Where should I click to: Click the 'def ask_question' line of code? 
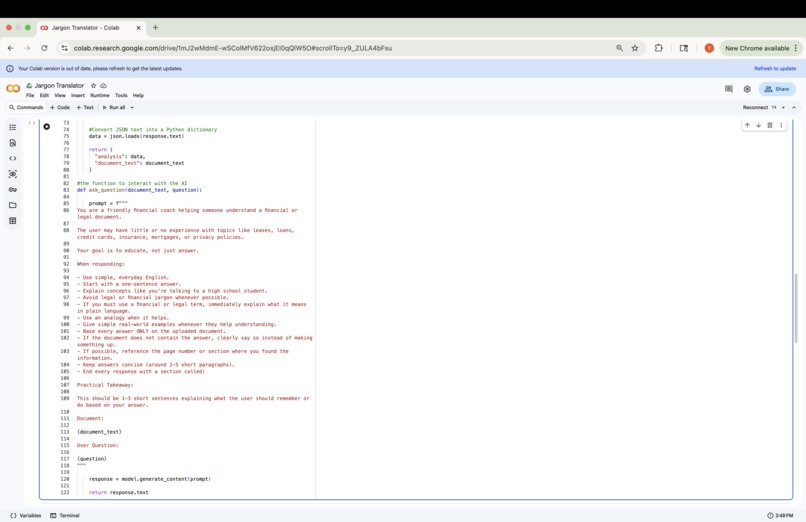(139, 190)
